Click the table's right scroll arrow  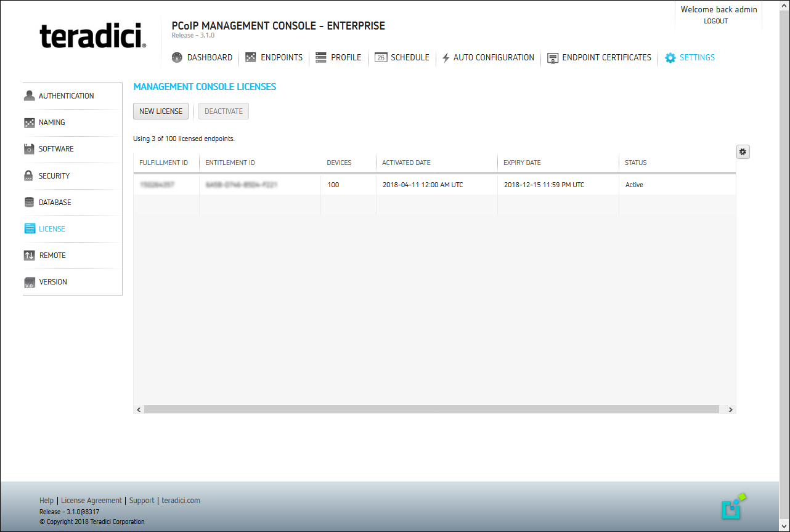pos(731,409)
